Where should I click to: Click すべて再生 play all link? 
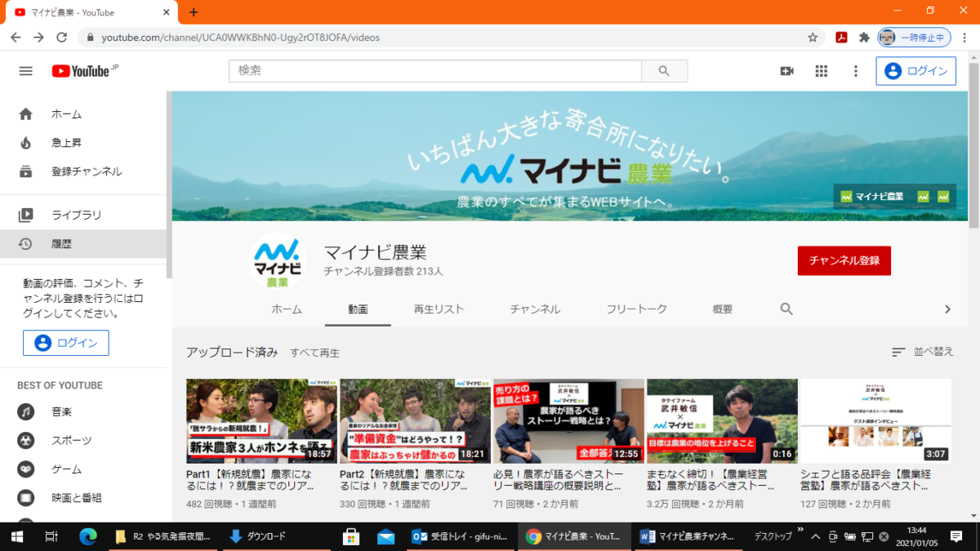tap(314, 353)
